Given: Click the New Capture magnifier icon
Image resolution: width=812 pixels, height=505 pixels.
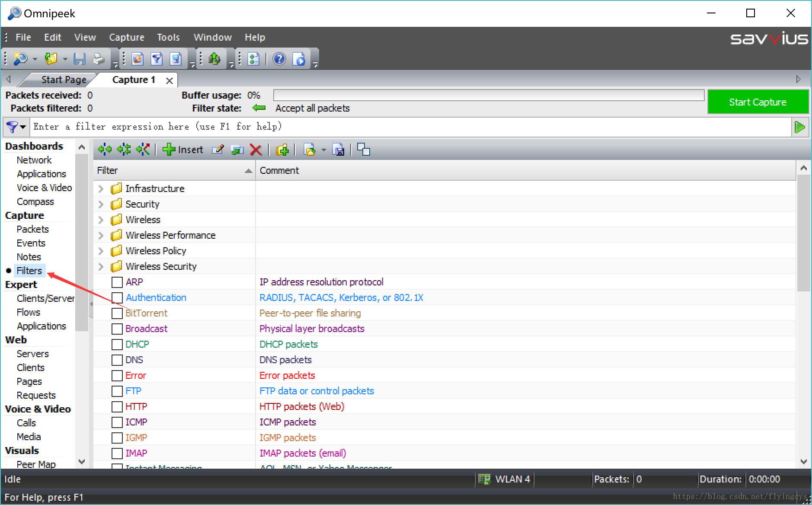Looking at the screenshot, I should (20, 58).
